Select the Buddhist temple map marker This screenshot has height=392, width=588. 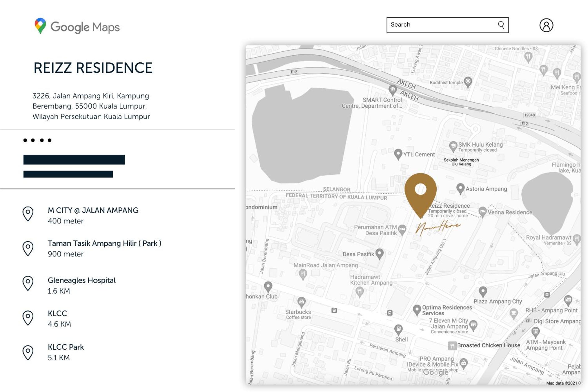pos(468,82)
